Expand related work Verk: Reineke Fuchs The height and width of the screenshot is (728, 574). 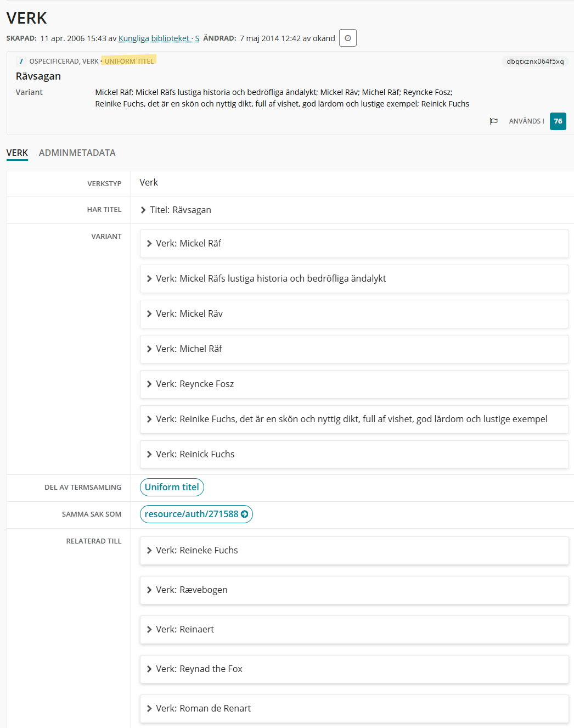354,551
